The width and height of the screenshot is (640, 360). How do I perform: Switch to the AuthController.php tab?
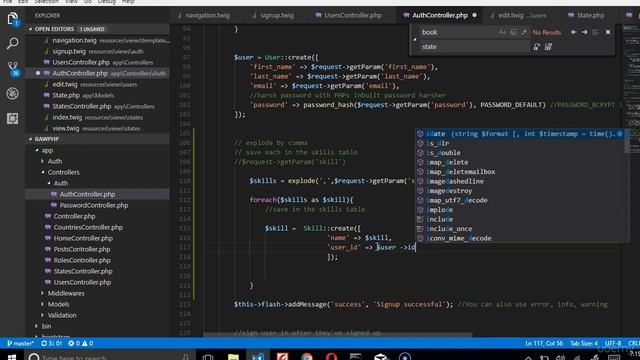pyautogui.click(x=440, y=15)
